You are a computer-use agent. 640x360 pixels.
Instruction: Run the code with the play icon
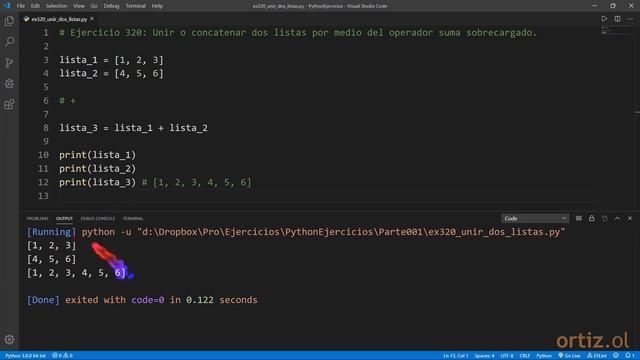coord(604,19)
